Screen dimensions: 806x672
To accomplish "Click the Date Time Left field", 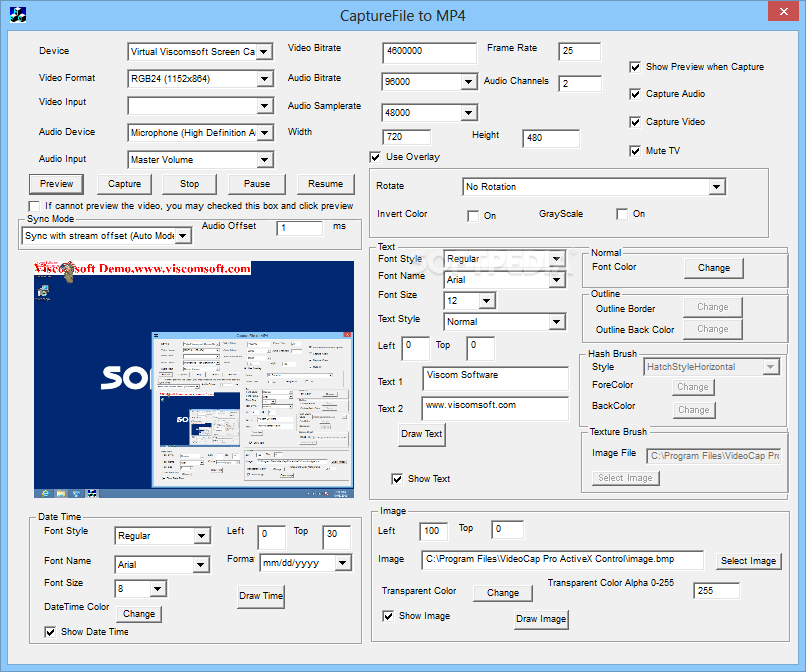I will 271,537.
